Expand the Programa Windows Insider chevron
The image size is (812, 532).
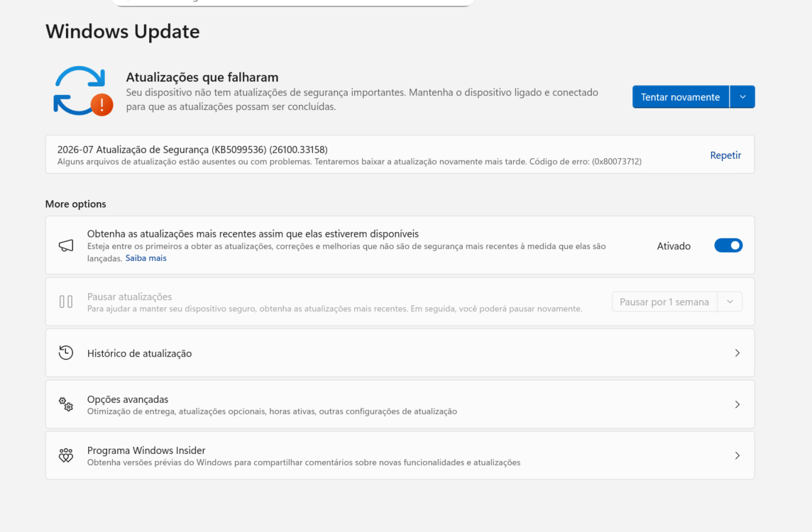[x=737, y=455]
